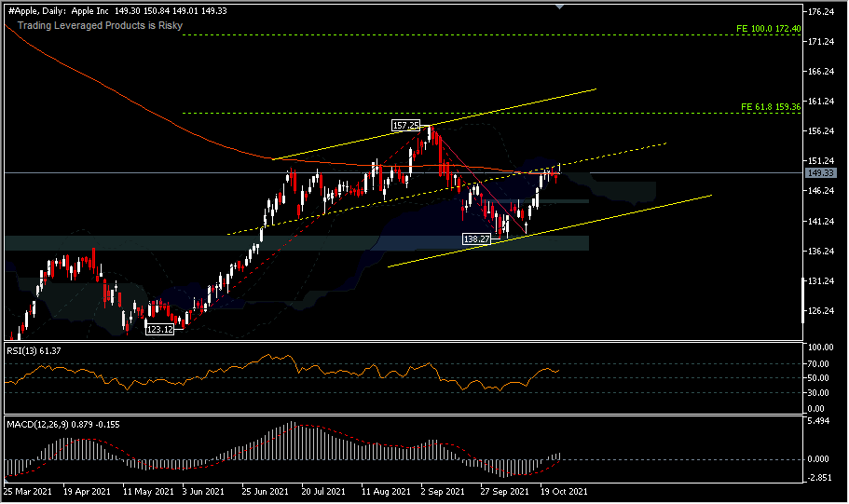Click the current price tag 149.33

(x=820, y=173)
